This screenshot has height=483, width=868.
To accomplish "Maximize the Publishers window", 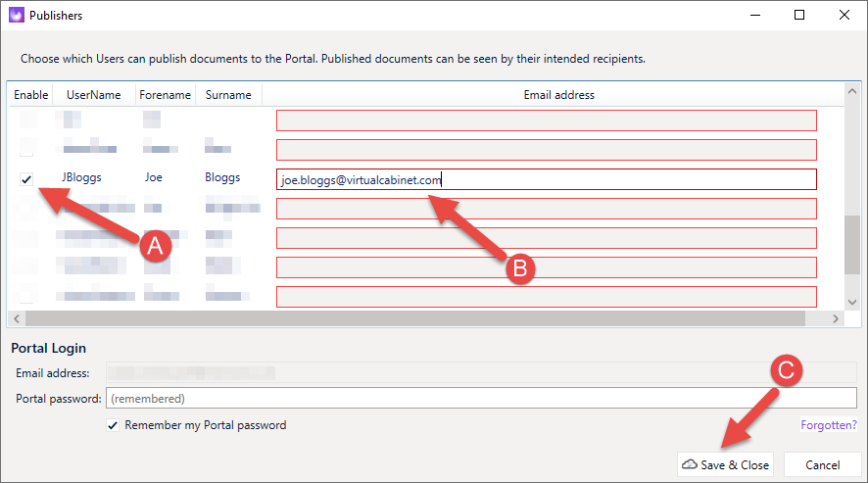I will click(799, 15).
